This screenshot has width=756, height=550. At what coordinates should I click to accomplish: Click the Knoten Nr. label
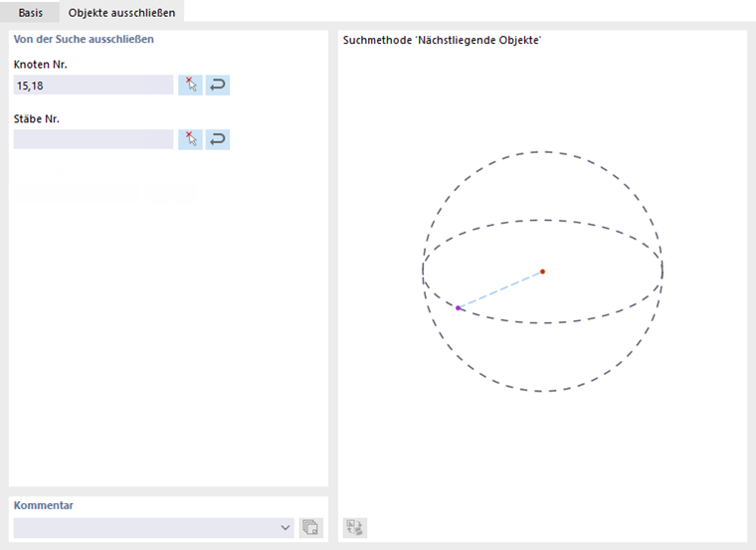41,64
